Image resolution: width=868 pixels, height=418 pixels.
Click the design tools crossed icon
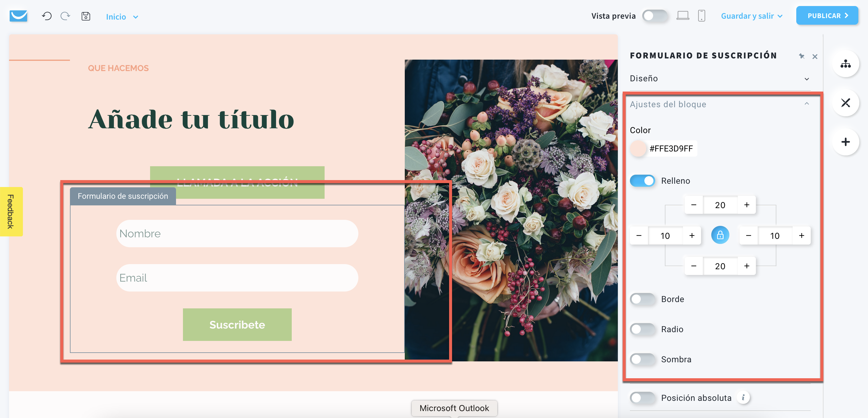click(x=845, y=103)
